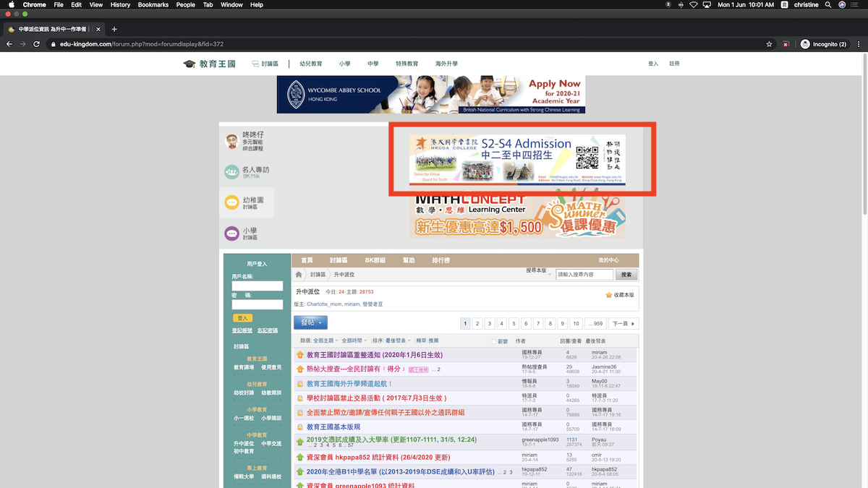The height and width of the screenshot is (488, 868).
Task: Go to the 下一頁 next page
Action: point(623,323)
